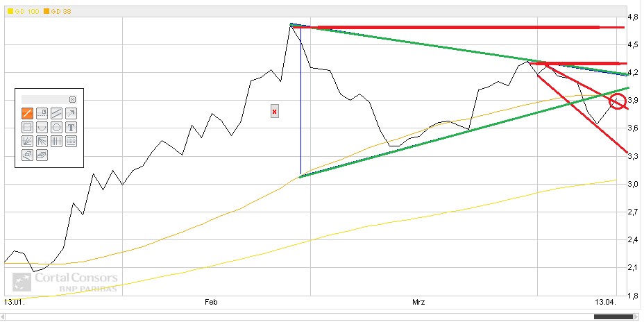The height and width of the screenshot is (322, 644).
Task: Select the erase single line tool
Action: point(28,155)
